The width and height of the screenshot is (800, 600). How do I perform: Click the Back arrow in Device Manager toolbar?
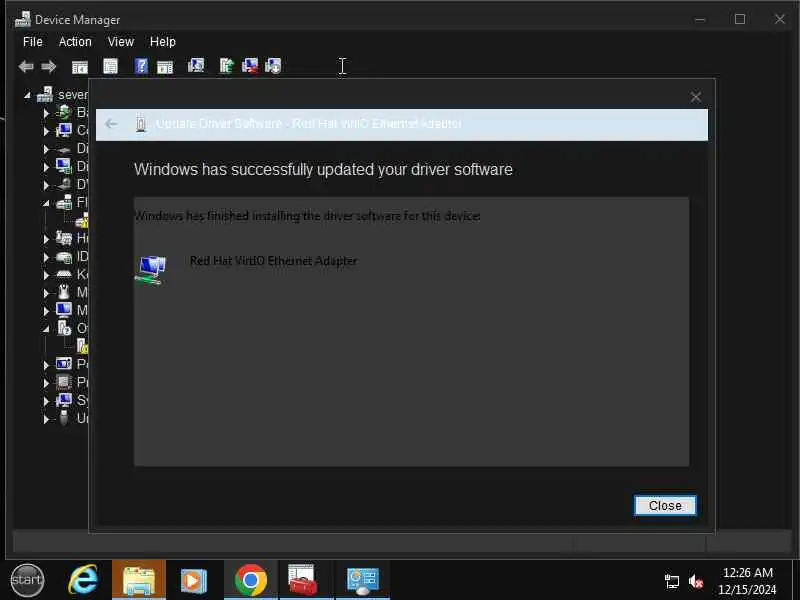pyautogui.click(x=26, y=66)
